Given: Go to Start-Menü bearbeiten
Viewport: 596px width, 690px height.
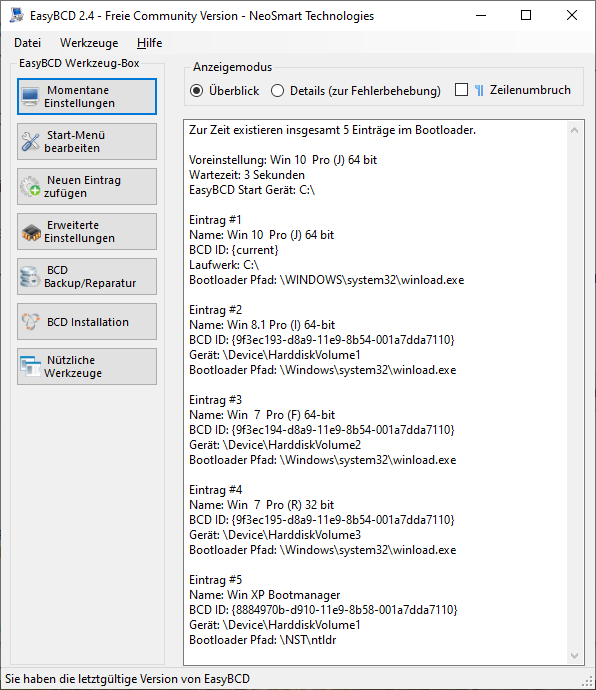Looking at the screenshot, I should [87, 142].
